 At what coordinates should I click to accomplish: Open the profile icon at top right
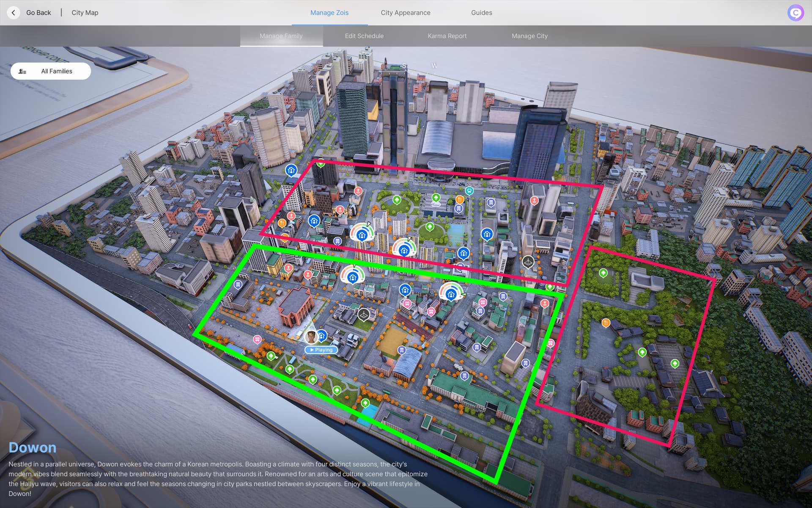click(x=796, y=13)
